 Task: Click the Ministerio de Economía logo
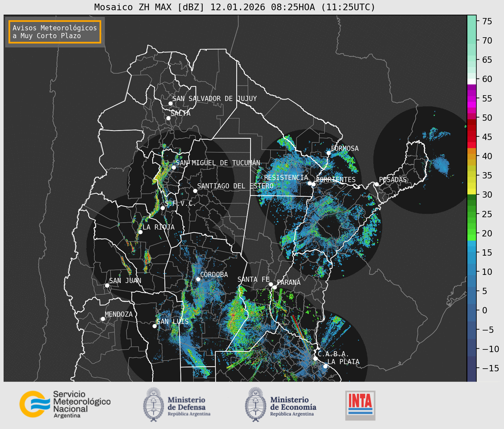(280, 405)
